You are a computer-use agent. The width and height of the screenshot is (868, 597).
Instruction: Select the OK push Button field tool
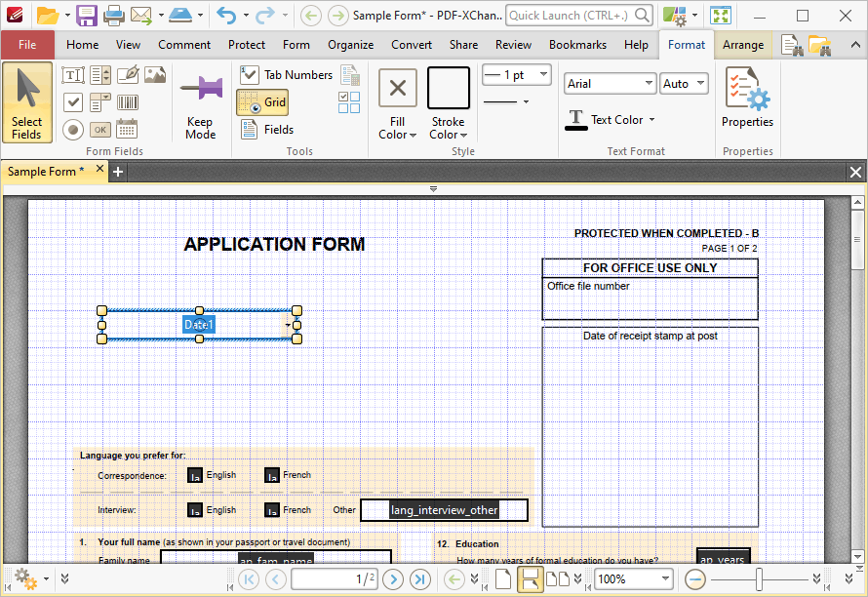pos(100,130)
